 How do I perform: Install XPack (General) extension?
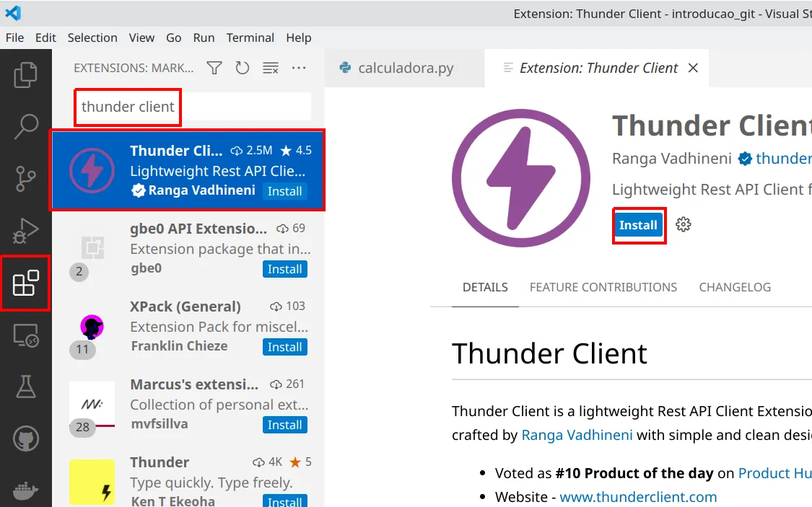[x=284, y=347]
